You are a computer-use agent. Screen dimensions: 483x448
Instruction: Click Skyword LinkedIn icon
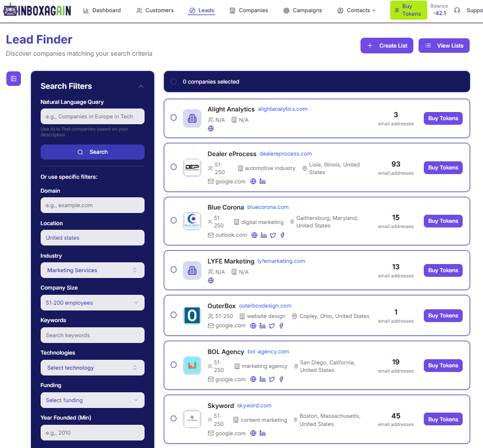pos(262,433)
